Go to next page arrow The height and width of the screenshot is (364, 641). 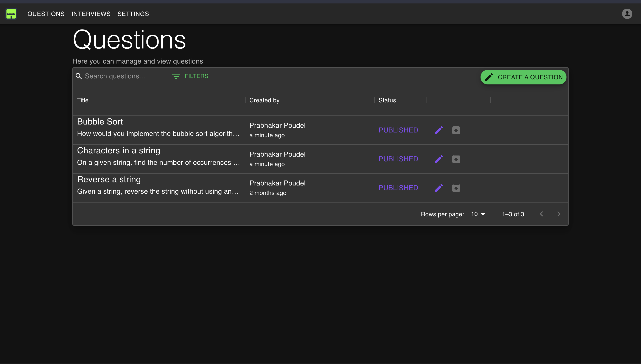click(559, 214)
